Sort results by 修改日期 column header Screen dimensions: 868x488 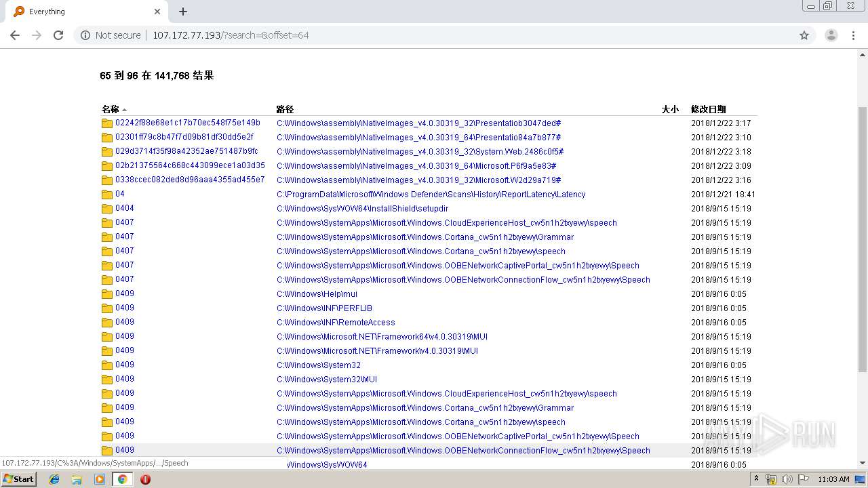point(708,109)
